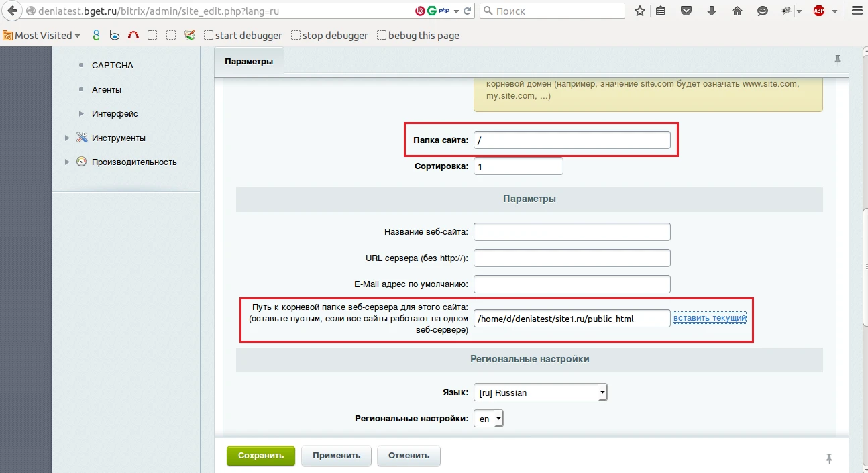The height and width of the screenshot is (473, 868).
Task: Open the Региональные настройки 'en' dropdown
Action: (x=488, y=419)
